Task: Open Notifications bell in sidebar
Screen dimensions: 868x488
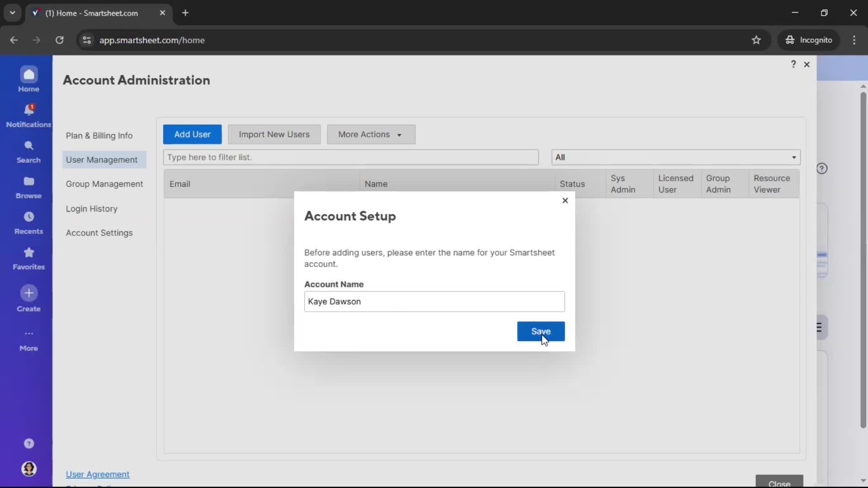Action: (x=28, y=110)
